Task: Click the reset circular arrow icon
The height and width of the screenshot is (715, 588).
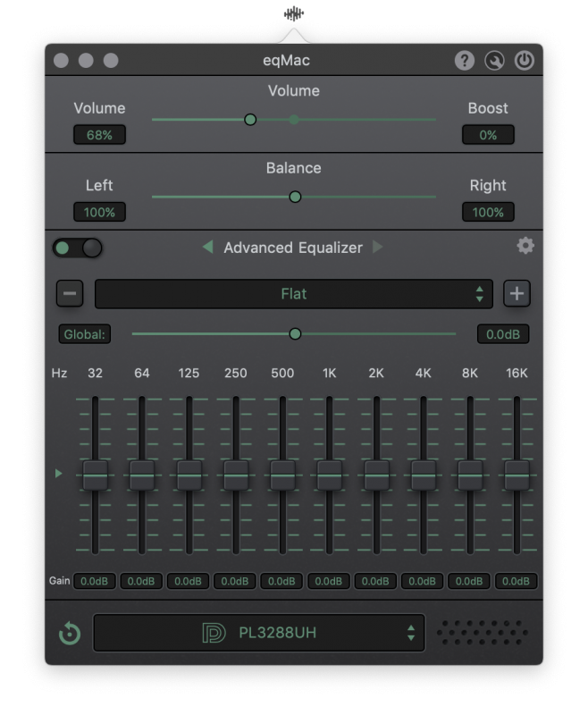Action: (x=70, y=633)
